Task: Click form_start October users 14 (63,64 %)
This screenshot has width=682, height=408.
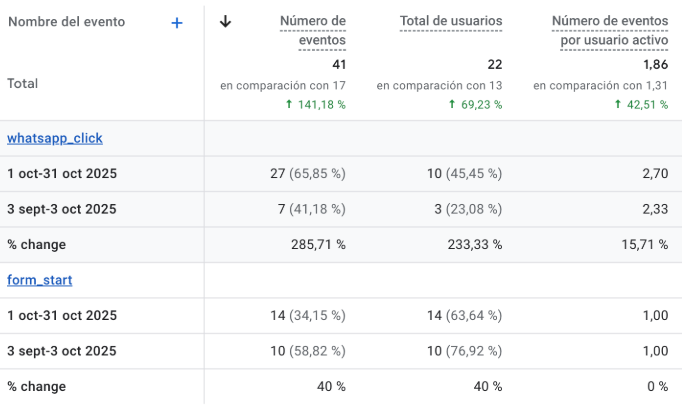Action: click(464, 316)
